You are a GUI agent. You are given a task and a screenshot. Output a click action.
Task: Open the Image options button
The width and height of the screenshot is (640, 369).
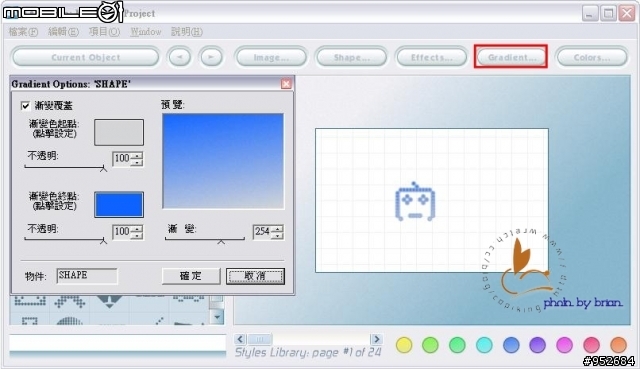(271, 57)
